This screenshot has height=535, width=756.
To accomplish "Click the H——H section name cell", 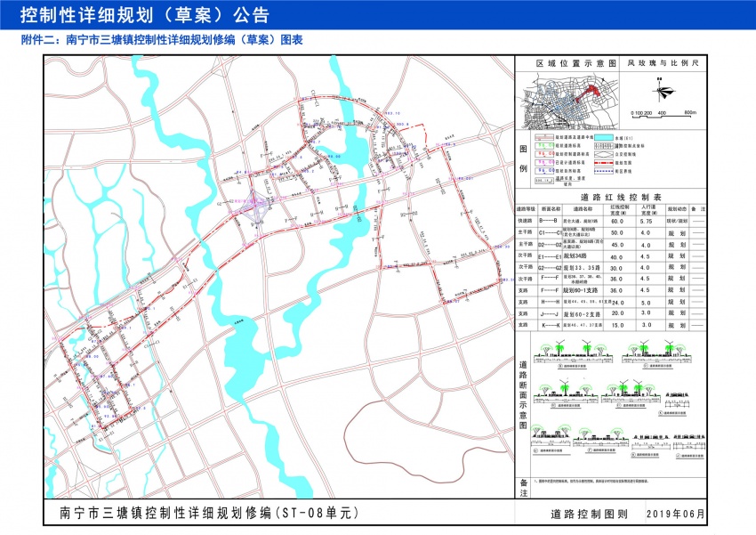I will pyautogui.click(x=550, y=302).
